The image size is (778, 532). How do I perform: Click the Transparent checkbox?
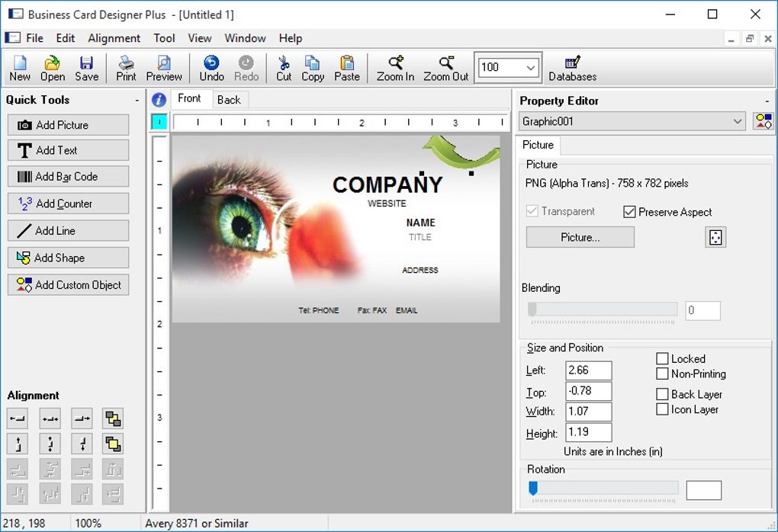click(x=532, y=211)
